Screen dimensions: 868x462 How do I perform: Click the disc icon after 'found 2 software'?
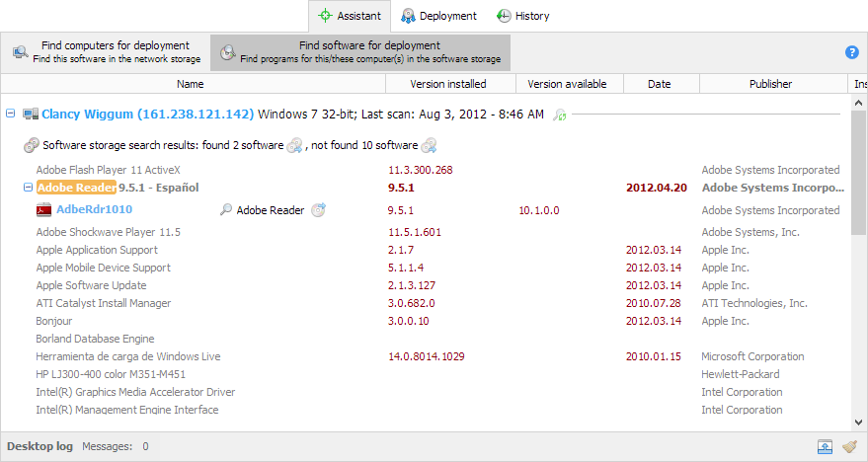(x=294, y=146)
